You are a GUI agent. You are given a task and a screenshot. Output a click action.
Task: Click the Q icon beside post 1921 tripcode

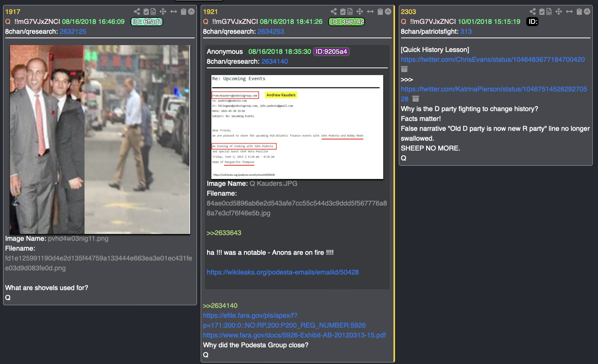[206, 22]
